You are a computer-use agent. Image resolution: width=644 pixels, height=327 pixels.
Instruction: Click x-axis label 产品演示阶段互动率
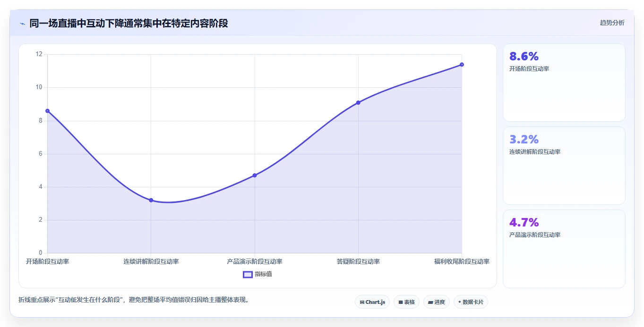[x=255, y=261]
